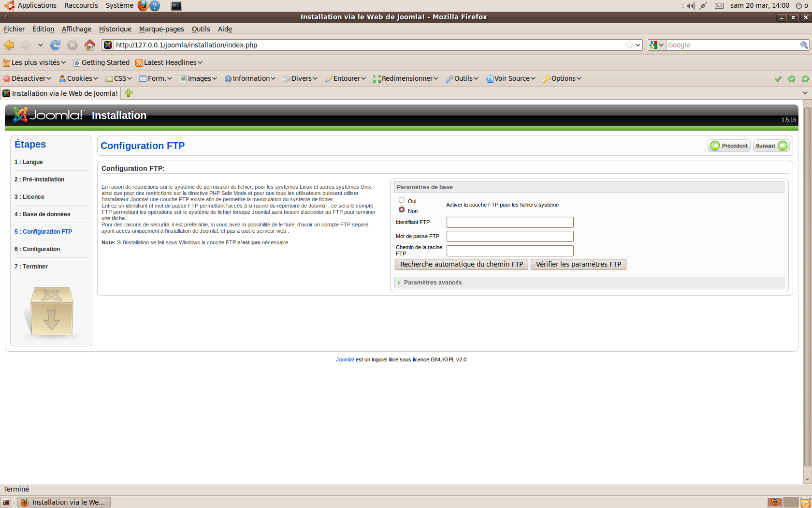Open the Voir Source dropdown
Viewport: 812px width, 508px height.
coord(511,78)
